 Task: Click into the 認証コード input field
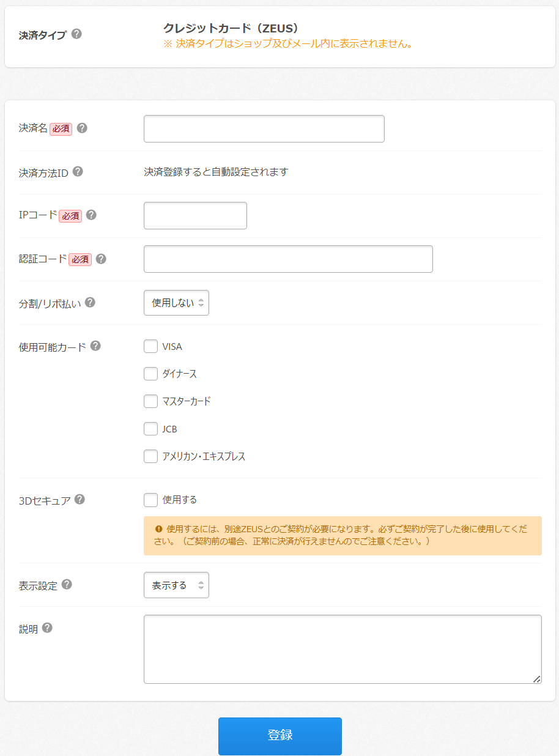pyautogui.click(x=288, y=259)
